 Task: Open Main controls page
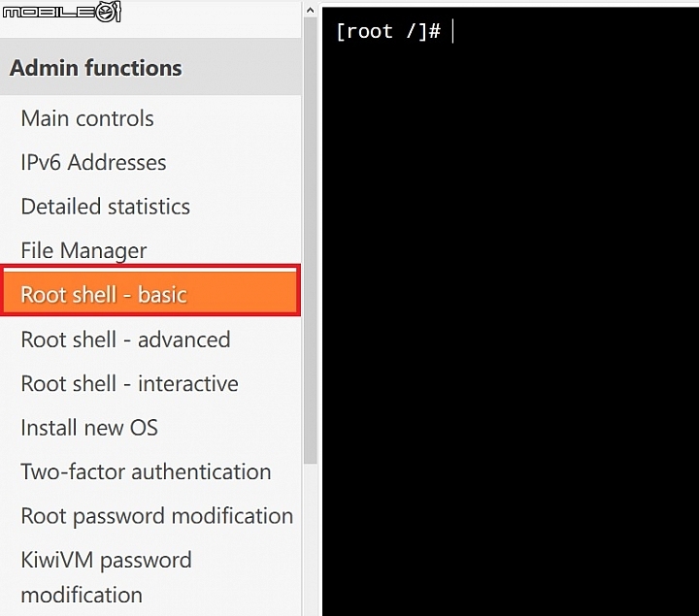point(87,118)
